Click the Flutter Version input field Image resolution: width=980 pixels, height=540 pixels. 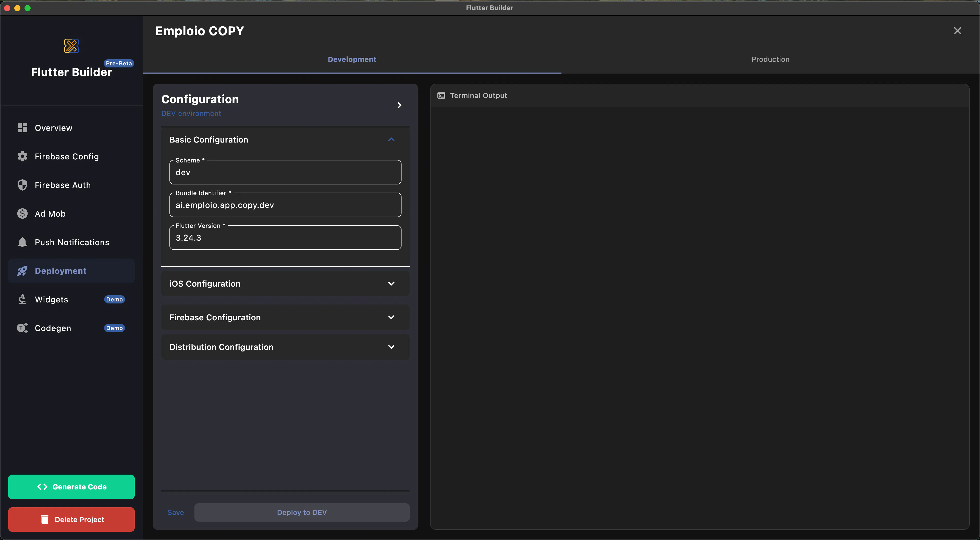tap(285, 238)
